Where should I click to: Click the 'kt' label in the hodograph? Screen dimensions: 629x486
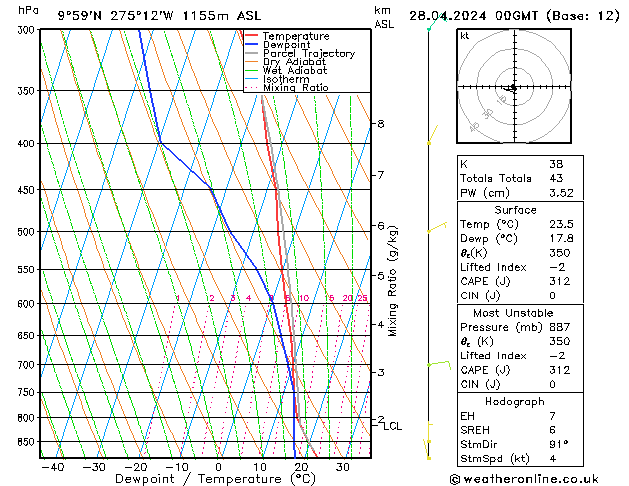[x=465, y=35]
